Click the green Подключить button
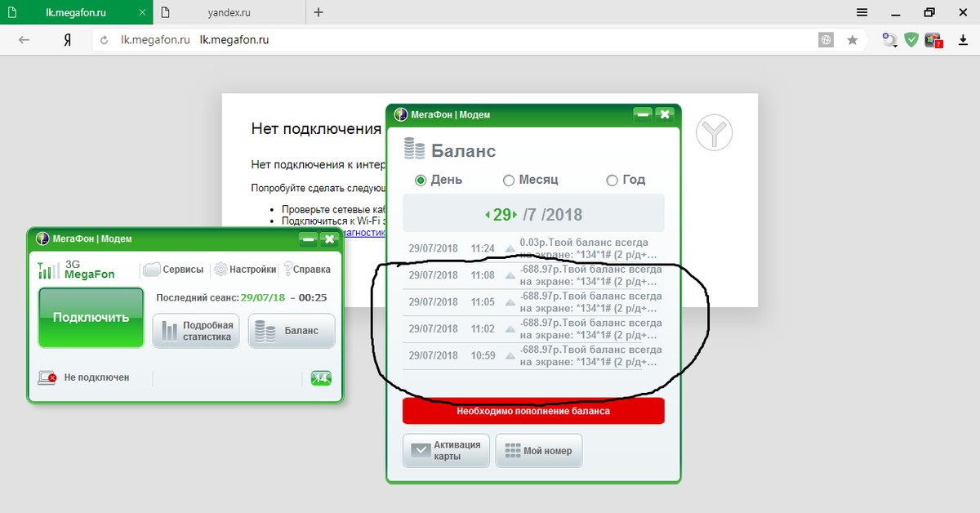 tap(91, 318)
